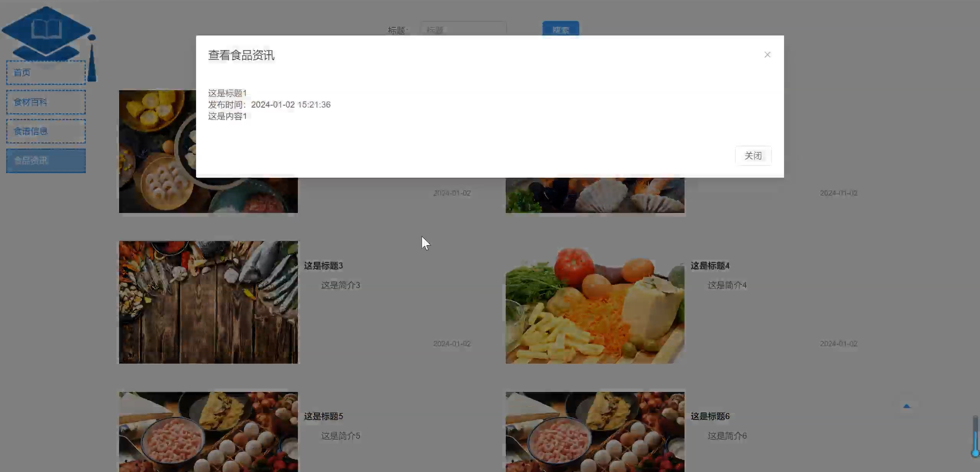Open the article titled 这是标题6
Screen dimensions: 980x472
click(710, 416)
